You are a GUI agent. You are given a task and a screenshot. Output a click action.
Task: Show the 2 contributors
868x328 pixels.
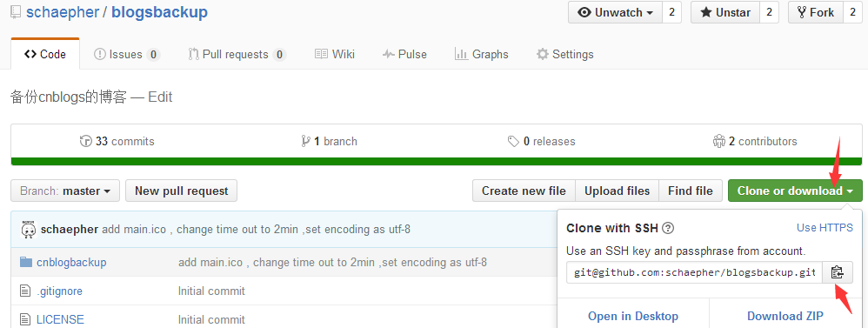(755, 141)
